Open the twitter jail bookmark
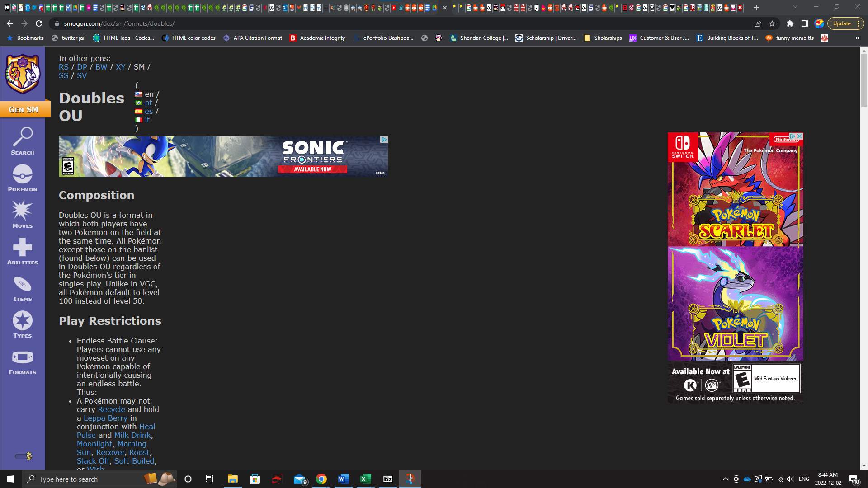The height and width of the screenshot is (488, 868). pyautogui.click(x=68, y=38)
